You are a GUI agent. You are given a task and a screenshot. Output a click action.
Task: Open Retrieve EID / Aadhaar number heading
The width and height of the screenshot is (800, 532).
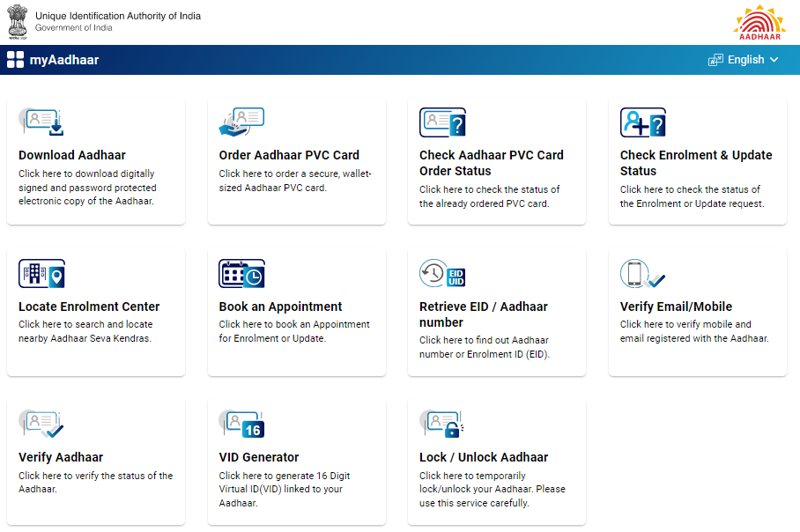484,314
